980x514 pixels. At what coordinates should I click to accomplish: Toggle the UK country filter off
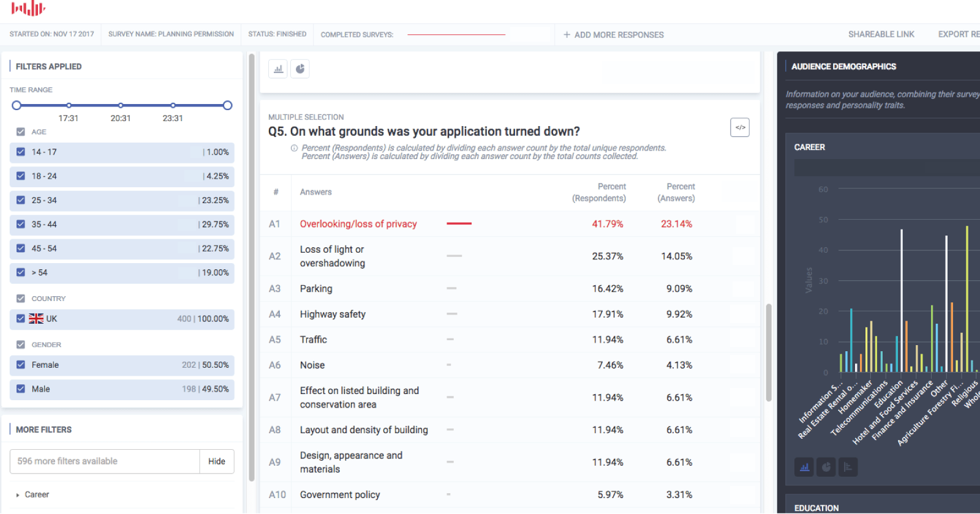point(20,319)
